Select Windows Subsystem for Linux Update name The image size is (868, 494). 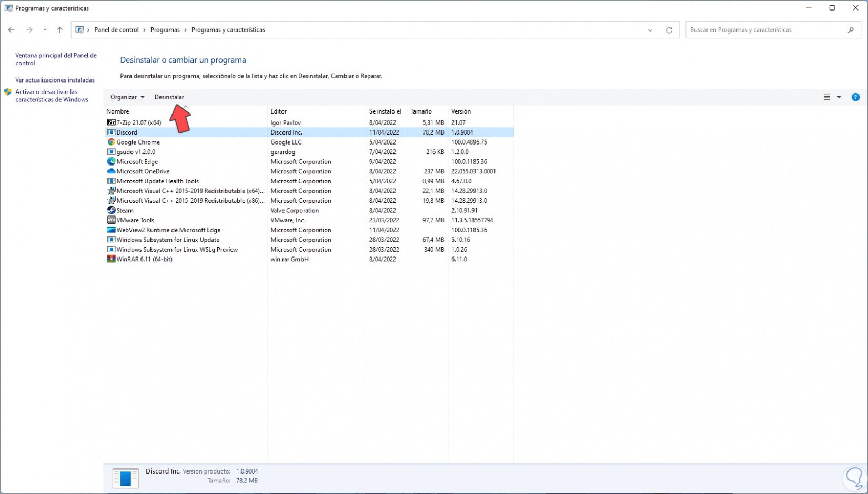tap(168, 240)
